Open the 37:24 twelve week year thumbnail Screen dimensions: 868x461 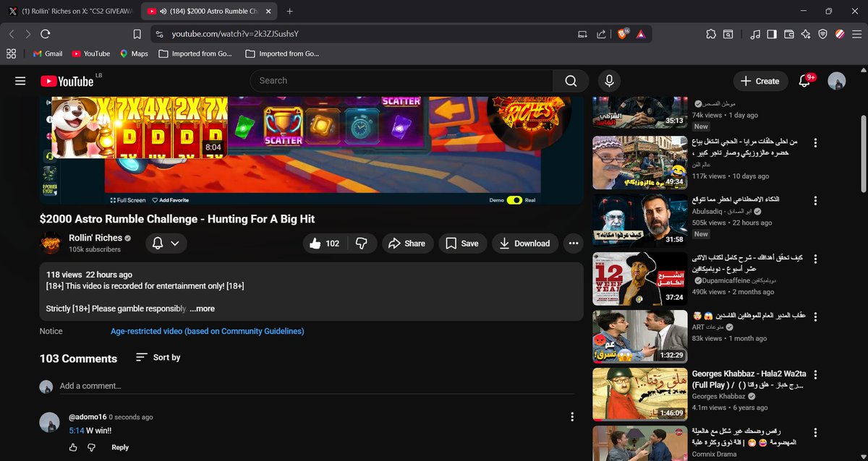pyautogui.click(x=640, y=278)
